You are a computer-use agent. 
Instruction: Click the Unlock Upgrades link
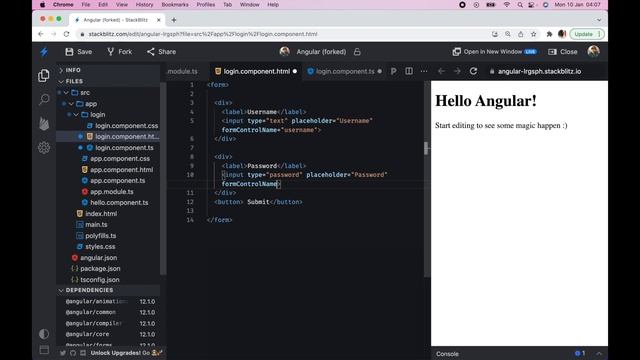tap(126, 353)
